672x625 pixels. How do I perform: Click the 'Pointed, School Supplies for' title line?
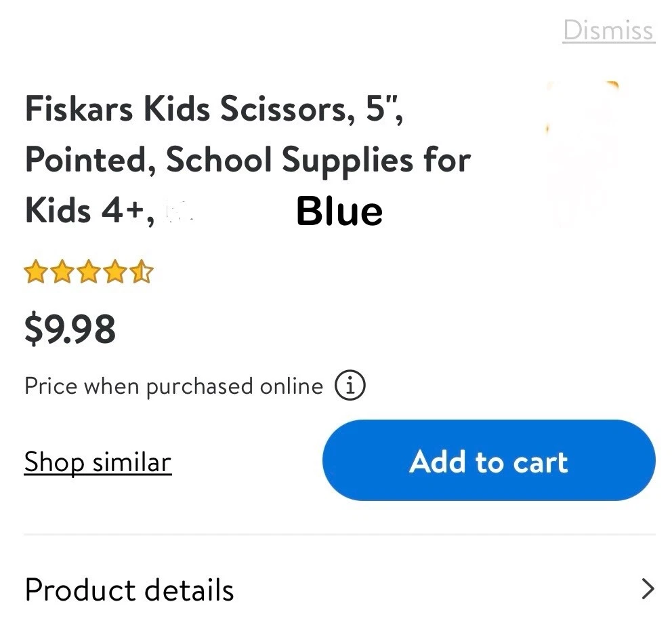tap(247, 160)
